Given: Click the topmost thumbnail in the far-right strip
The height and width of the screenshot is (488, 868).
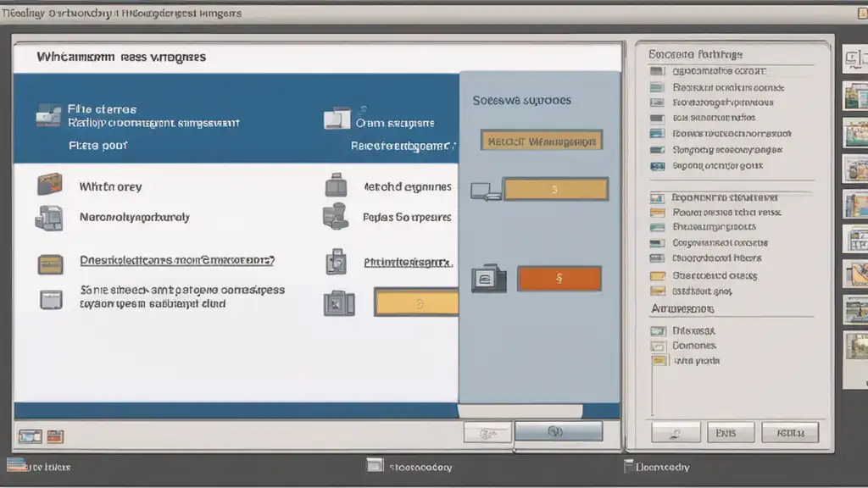Looking at the screenshot, I should click(856, 58).
